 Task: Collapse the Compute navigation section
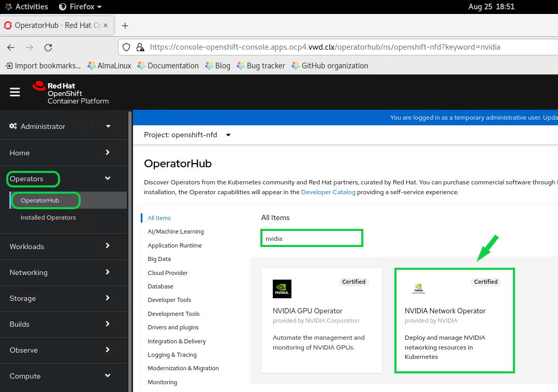[63, 376]
